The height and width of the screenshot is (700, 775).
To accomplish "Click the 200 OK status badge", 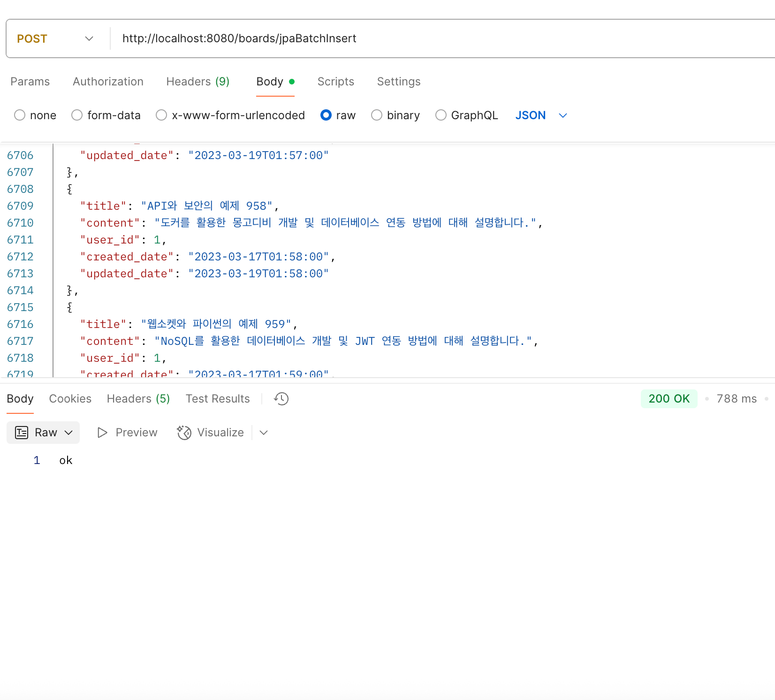I will [x=669, y=399].
